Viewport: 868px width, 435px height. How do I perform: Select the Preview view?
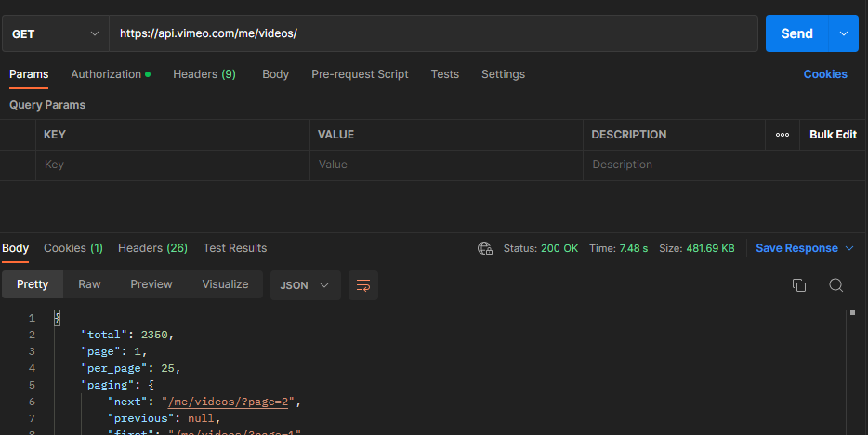tap(151, 284)
